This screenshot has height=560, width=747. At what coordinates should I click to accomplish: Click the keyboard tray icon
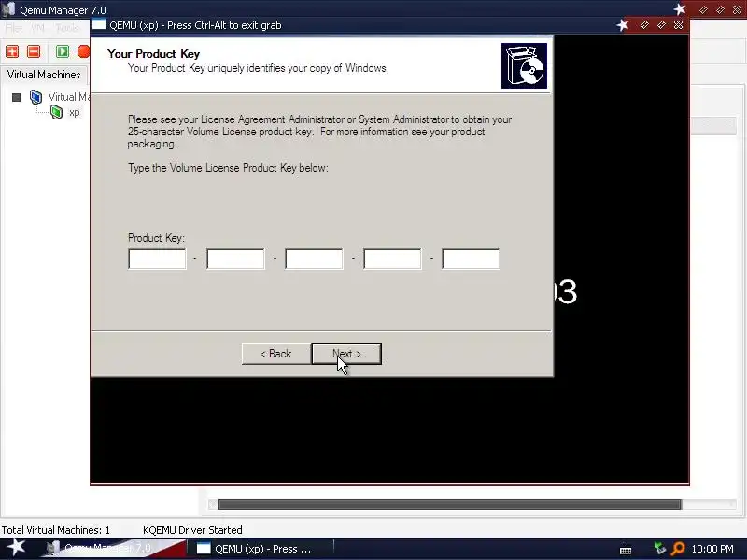(626, 550)
